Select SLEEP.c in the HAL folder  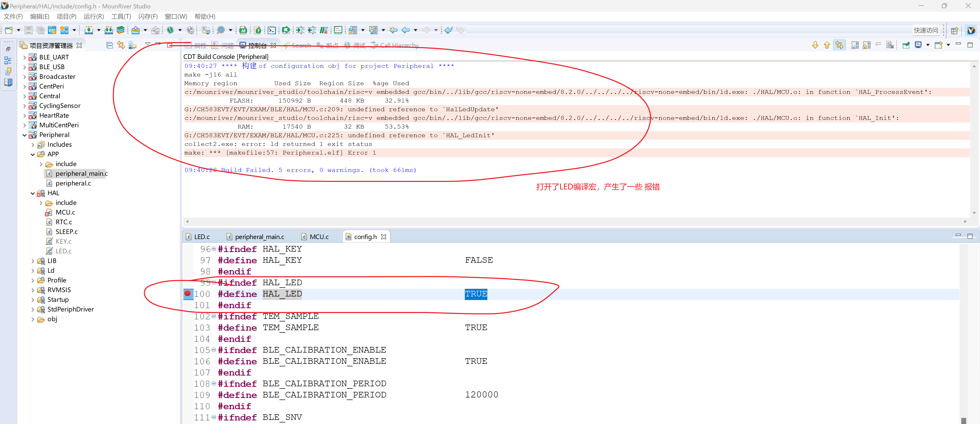point(62,232)
